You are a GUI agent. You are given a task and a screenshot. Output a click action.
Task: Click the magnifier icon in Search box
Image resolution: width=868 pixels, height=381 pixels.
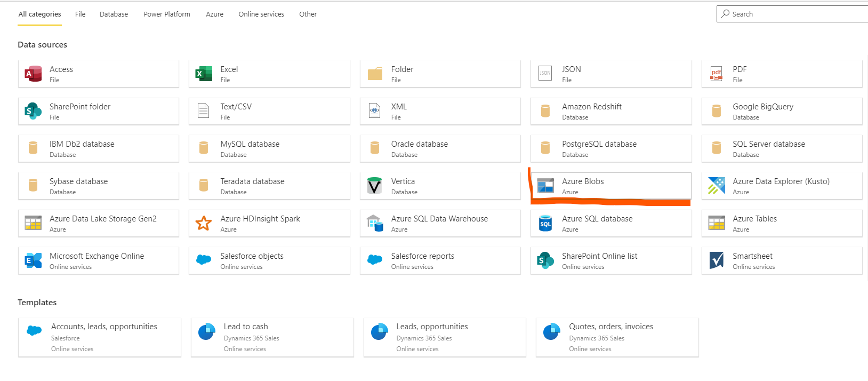[725, 14]
